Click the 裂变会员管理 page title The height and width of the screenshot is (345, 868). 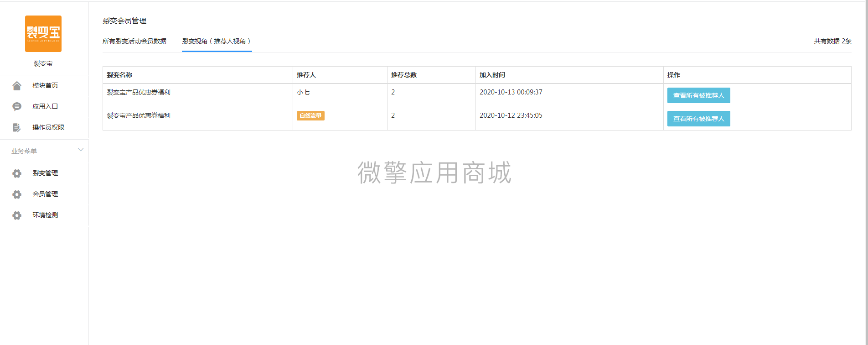coord(124,21)
